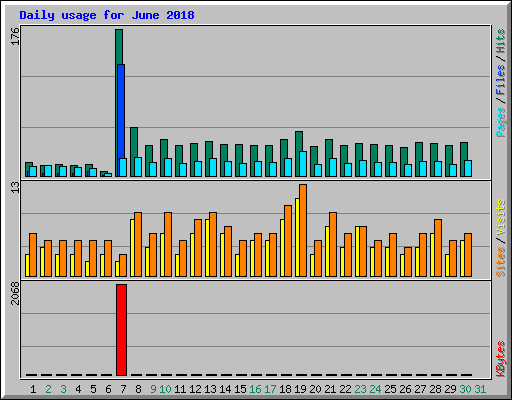Click day '19' on the x-axis
The width and height of the screenshot is (512, 400).
(x=300, y=389)
